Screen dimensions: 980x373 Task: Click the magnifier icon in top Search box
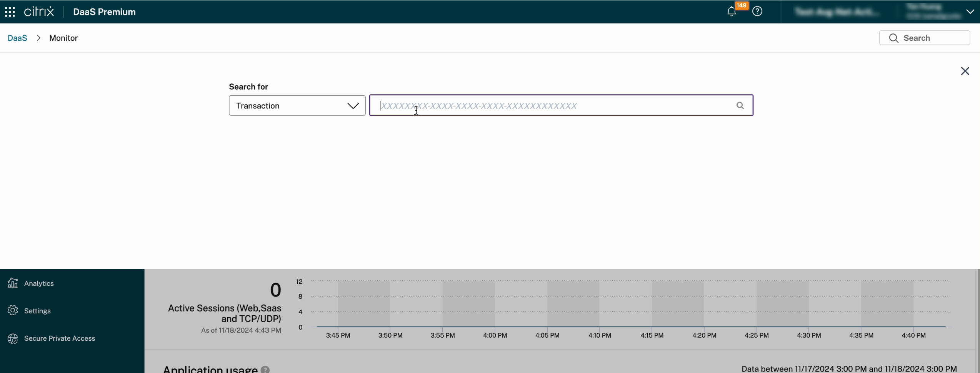[x=893, y=38]
